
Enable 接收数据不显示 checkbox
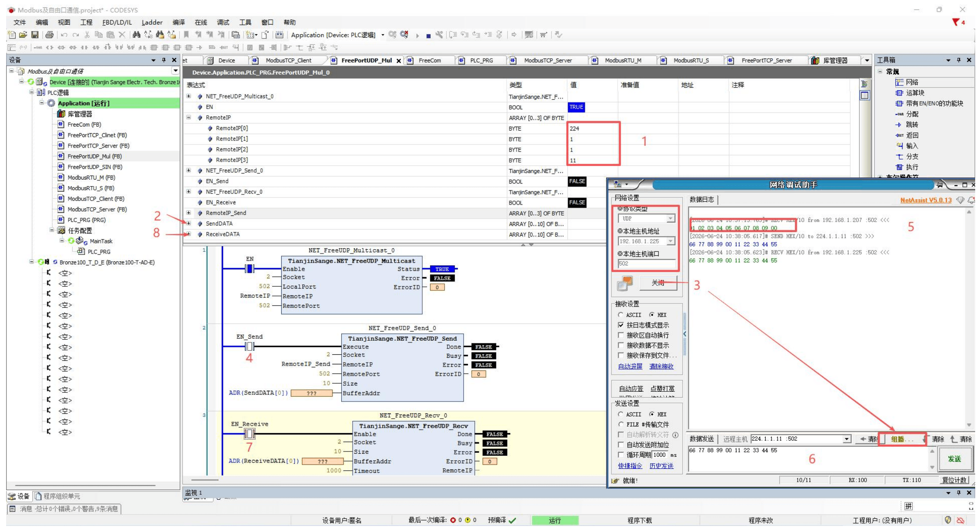(x=621, y=345)
